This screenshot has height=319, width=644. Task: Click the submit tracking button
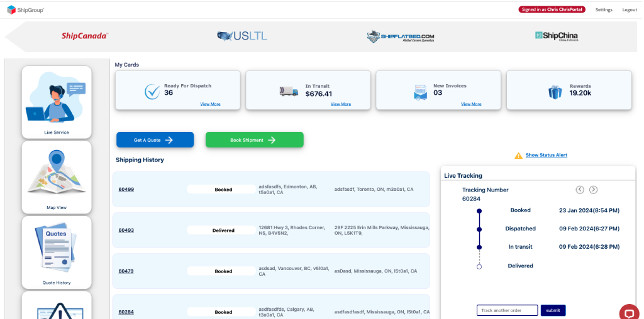point(553,310)
